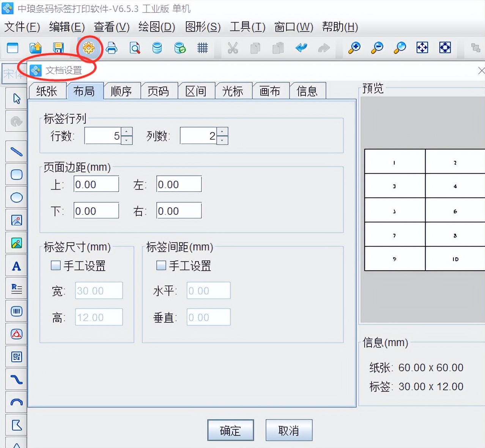Click the 确定 button
Image resolution: width=485 pixels, height=448 pixels.
(230, 430)
